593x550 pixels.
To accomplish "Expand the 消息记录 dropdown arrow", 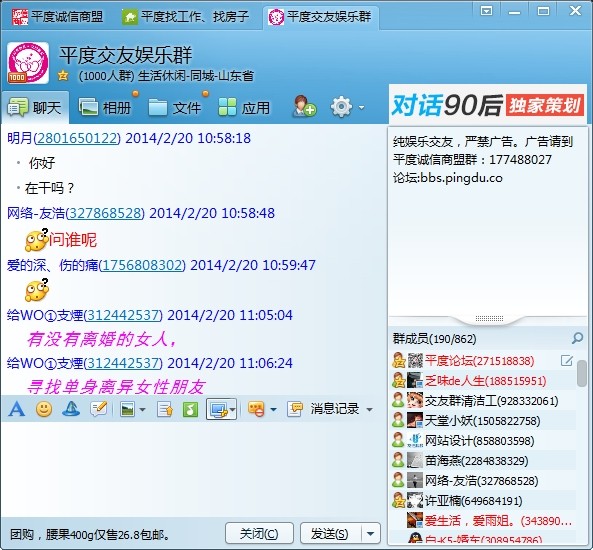I will tap(369, 410).
